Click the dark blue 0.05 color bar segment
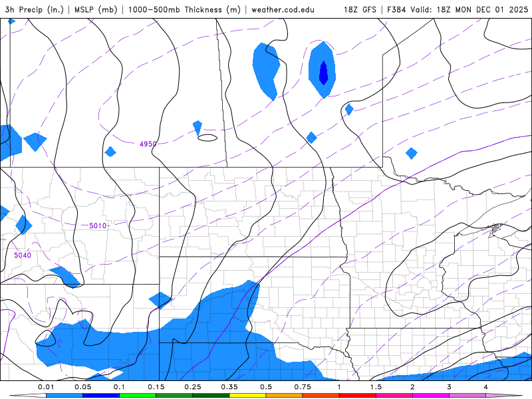Screen dimensions: 532x399 pos(101,396)
